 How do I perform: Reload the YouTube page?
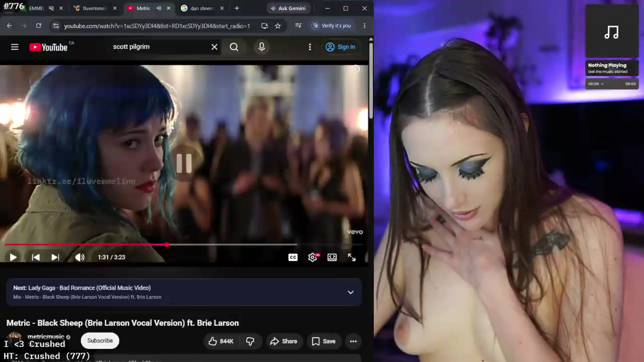[x=39, y=26]
